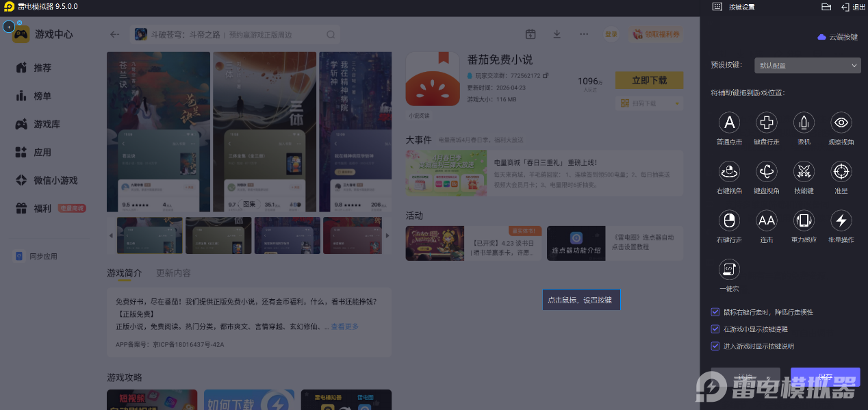Open the 读书日 book lottery activity card
Viewport: 868px width, 410px height.
click(474, 243)
